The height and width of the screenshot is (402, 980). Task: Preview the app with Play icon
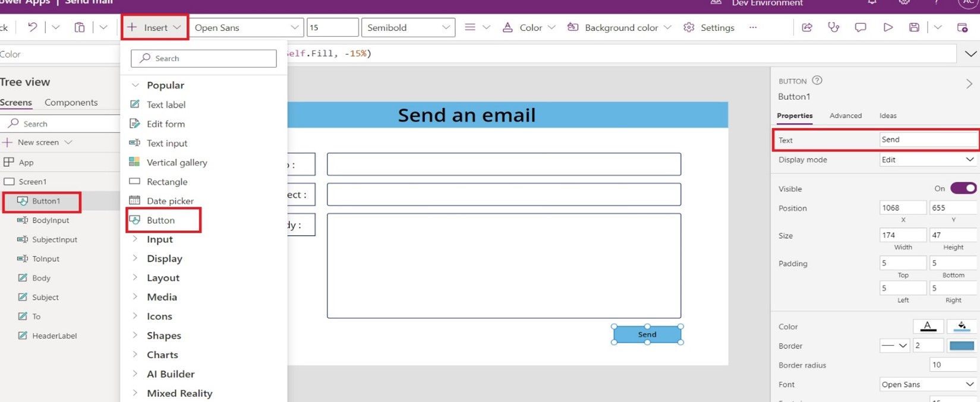point(887,27)
